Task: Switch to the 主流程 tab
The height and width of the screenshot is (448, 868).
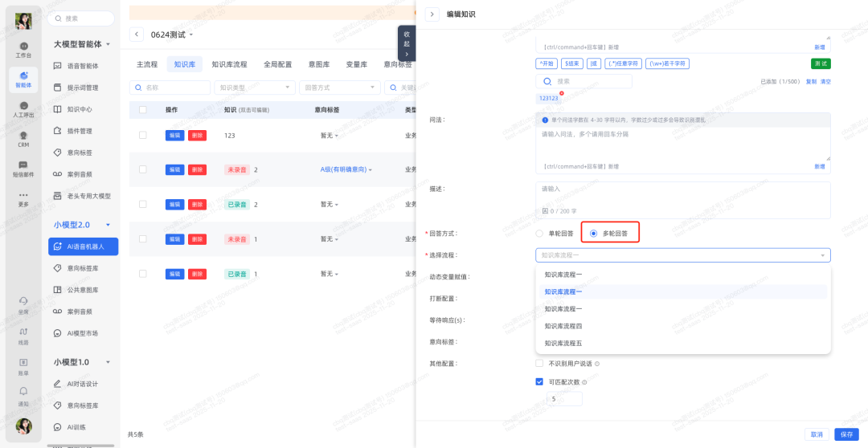Action: [x=147, y=64]
